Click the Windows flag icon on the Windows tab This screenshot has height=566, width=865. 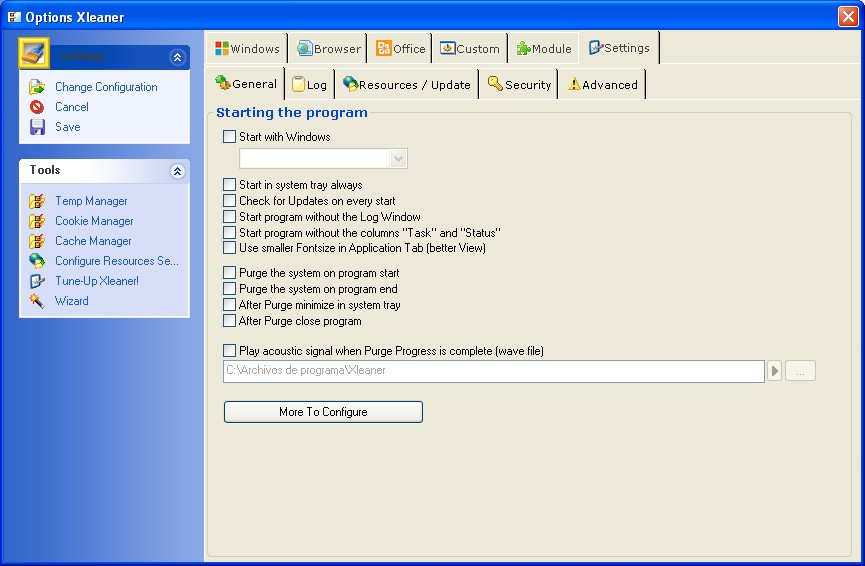point(222,49)
